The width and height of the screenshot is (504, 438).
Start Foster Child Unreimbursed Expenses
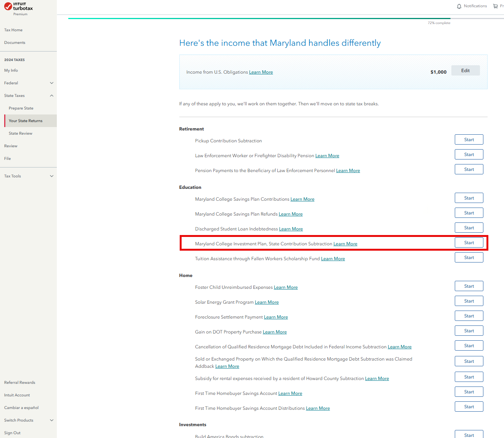(x=469, y=286)
